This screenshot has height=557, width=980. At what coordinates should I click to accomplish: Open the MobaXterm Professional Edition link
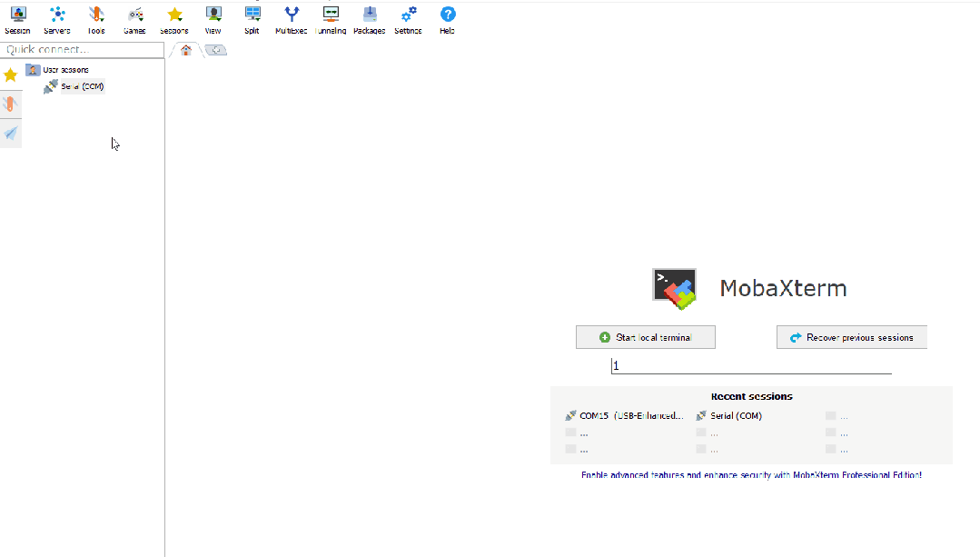[x=751, y=475]
